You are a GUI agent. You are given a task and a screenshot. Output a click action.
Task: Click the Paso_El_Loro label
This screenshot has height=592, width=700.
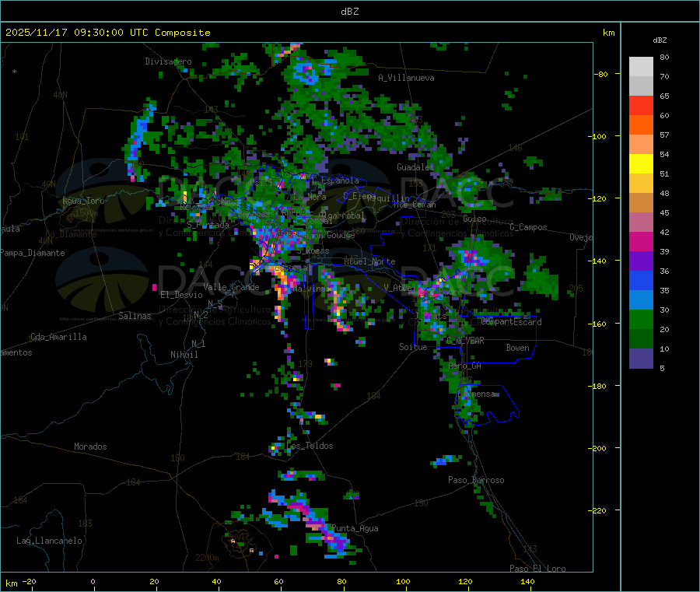pos(537,569)
